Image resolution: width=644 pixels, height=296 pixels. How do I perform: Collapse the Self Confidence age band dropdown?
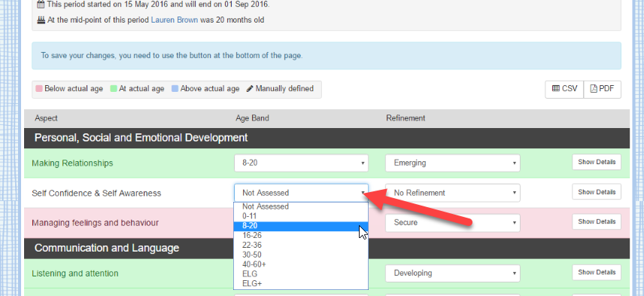point(301,193)
